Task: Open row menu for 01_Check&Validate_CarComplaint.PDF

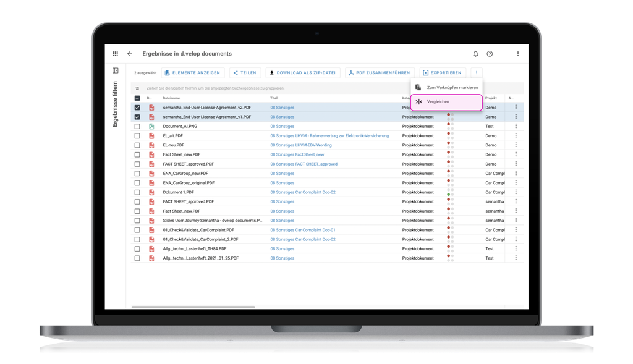Action: (516, 230)
